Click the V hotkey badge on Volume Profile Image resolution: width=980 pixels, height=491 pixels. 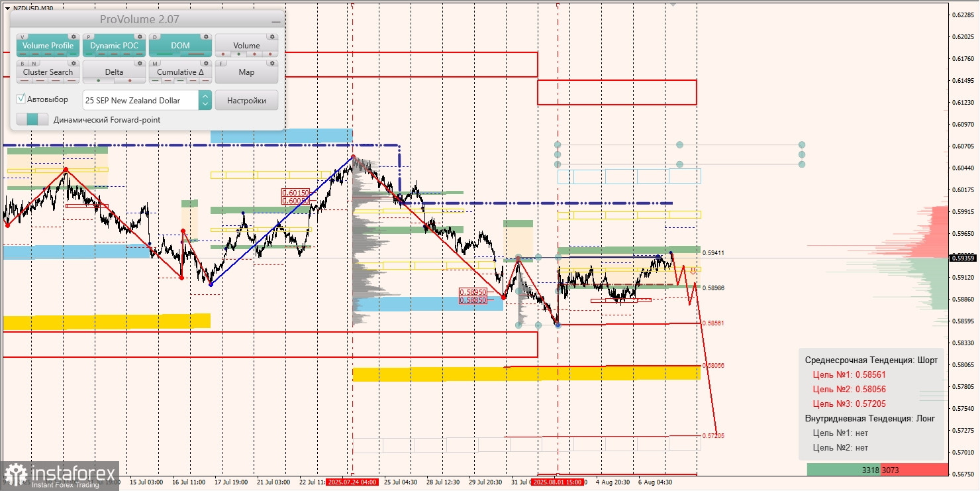[x=23, y=37]
